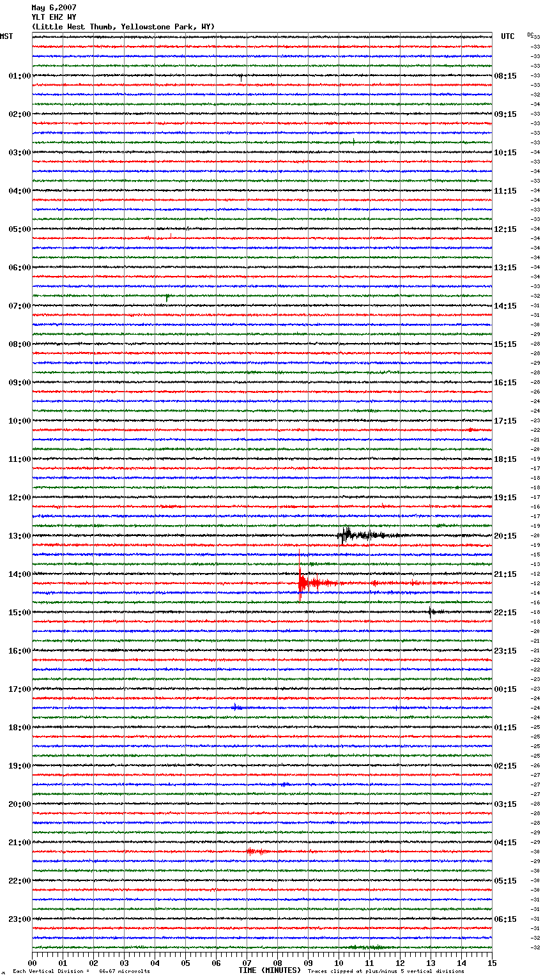Click the "12:00" MST time label
The image size is (543, 980).
(20, 498)
